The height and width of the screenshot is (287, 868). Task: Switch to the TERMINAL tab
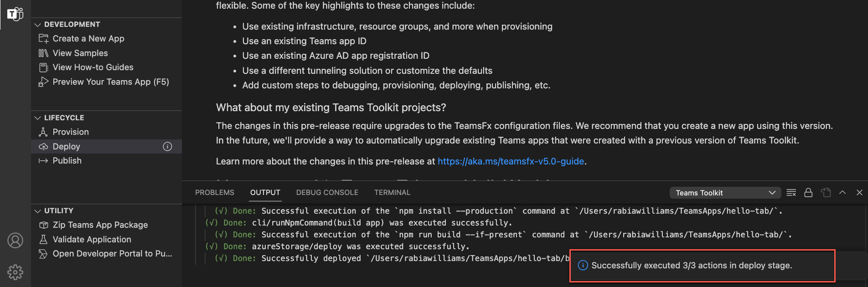tap(392, 192)
